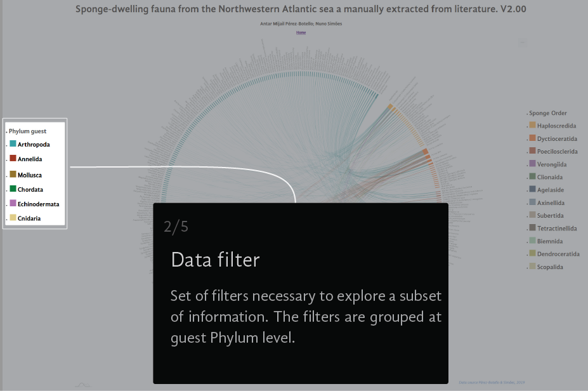Click the Tetractinellida dark gray square

coord(533,228)
